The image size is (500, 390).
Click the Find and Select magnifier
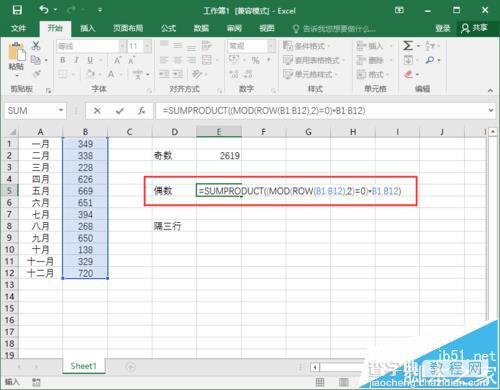(x=430, y=60)
